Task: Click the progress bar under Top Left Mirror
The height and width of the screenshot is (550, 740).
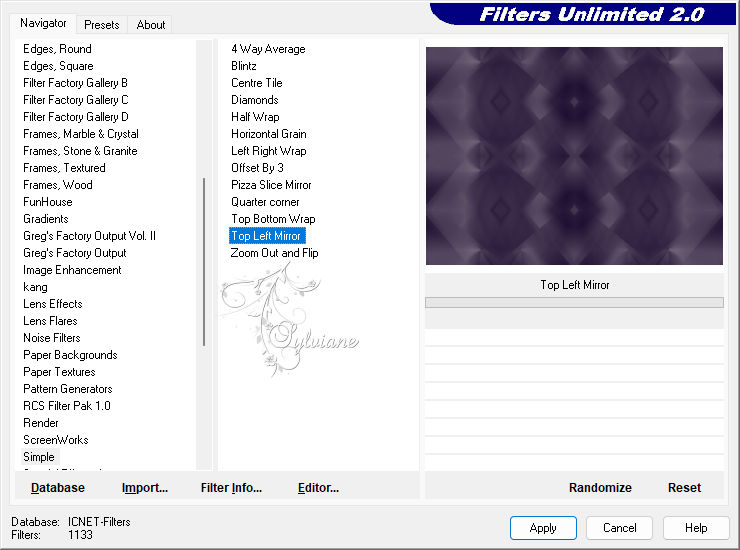Action: (574, 303)
